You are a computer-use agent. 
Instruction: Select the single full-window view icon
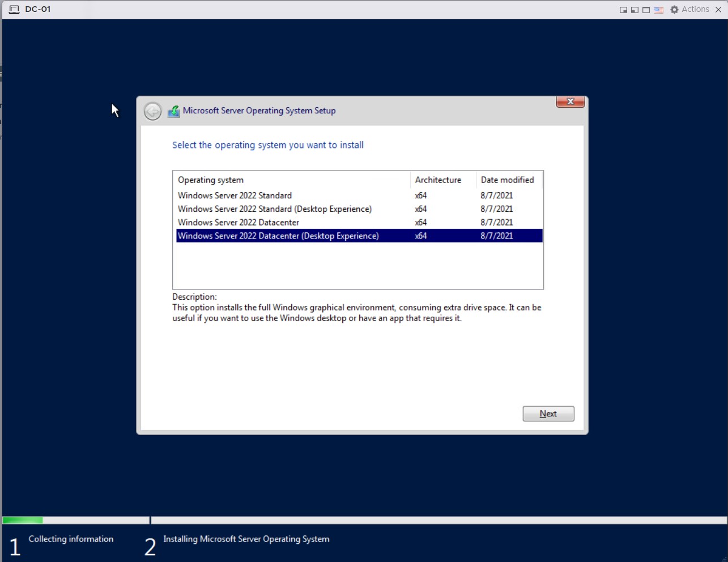tap(646, 10)
